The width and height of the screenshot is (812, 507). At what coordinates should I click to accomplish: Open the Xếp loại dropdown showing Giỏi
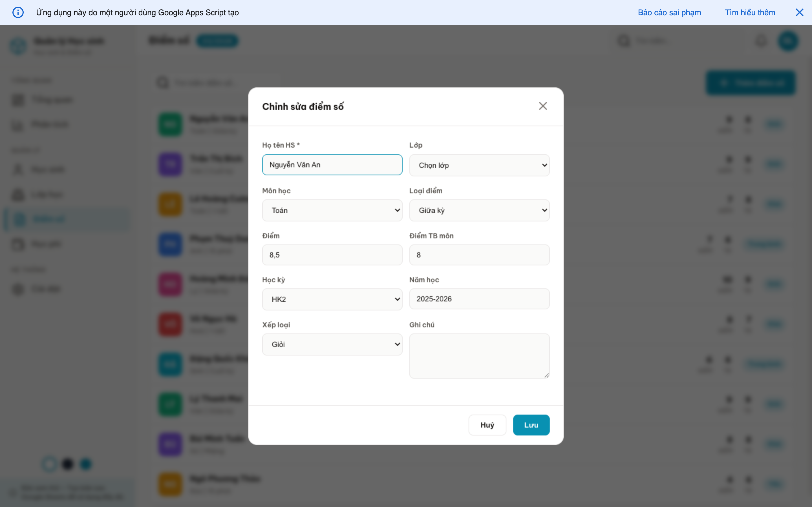(x=332, y=344)
